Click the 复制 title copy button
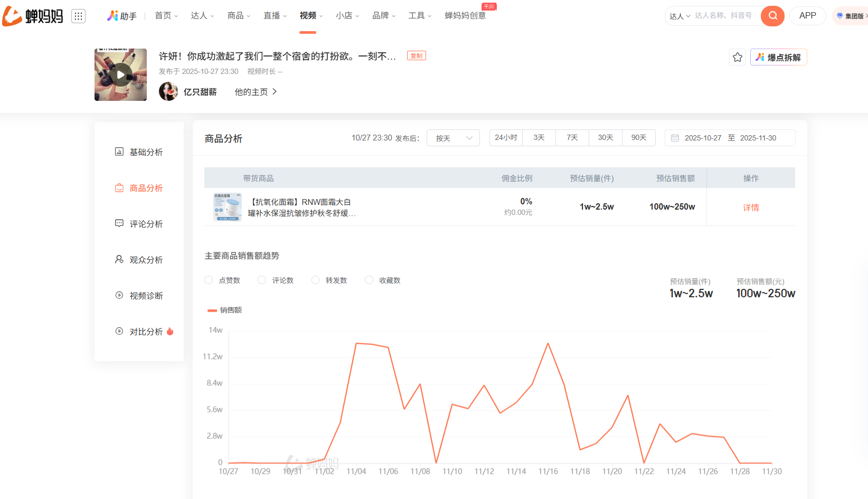This screenshot has height=499, width=868. 416,56
